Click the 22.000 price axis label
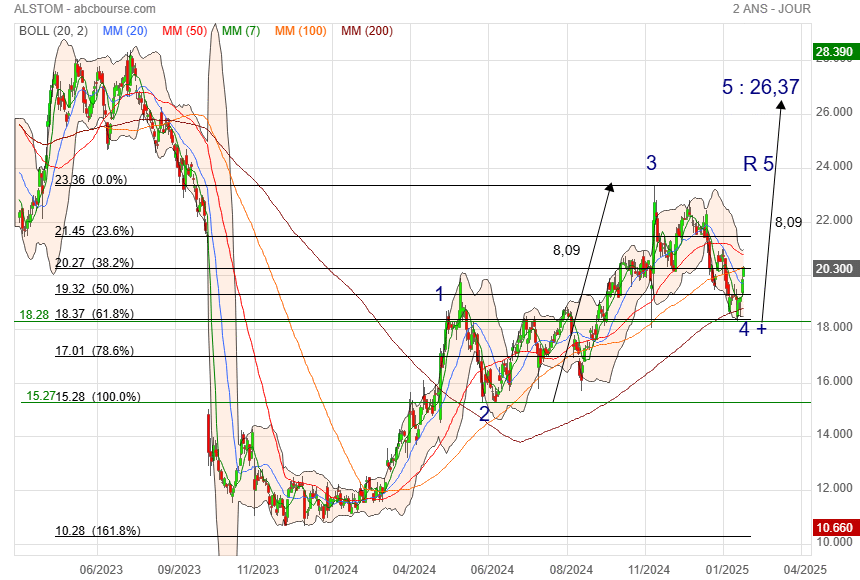The image size is (860, 580). click(834, 220)
